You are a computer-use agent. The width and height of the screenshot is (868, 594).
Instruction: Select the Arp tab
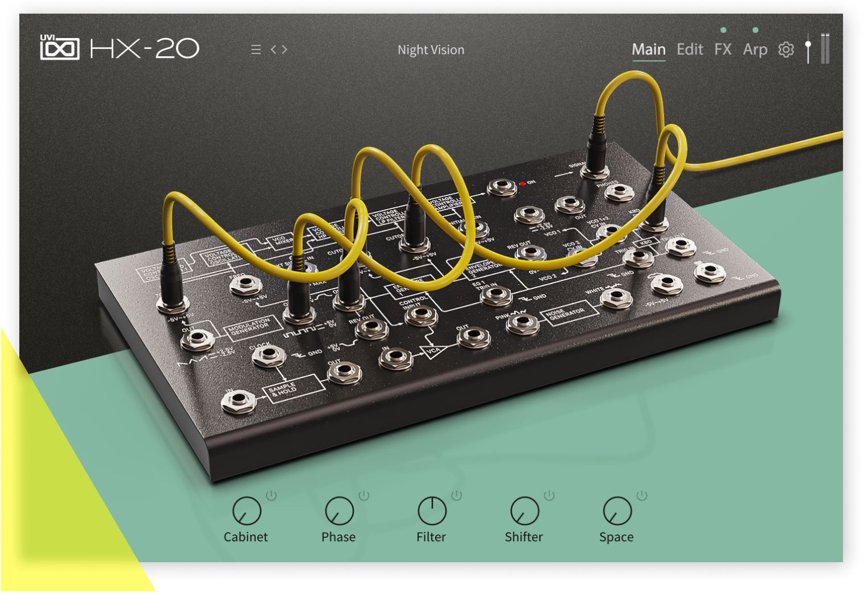tap(755, 50)
